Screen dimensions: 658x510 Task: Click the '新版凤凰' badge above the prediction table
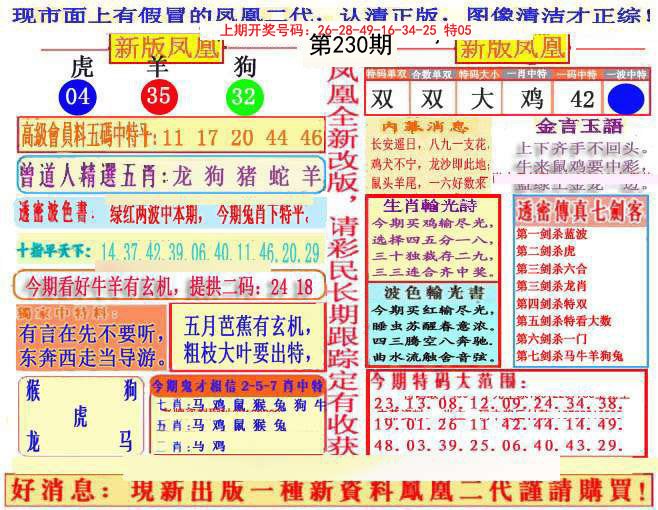[x=512, y=49]
